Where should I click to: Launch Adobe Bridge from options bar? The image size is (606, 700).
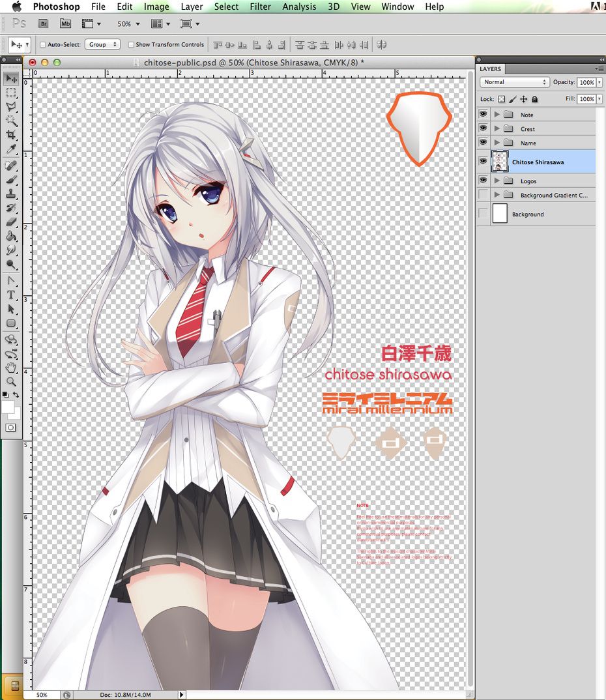pyautogui.click(x=44, y=23)
